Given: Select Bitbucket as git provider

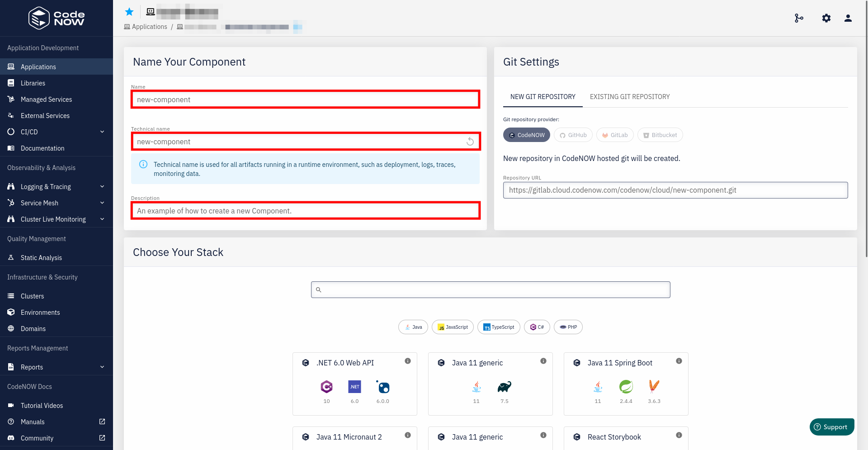Looking at the screenshot, I should (660, 135).
